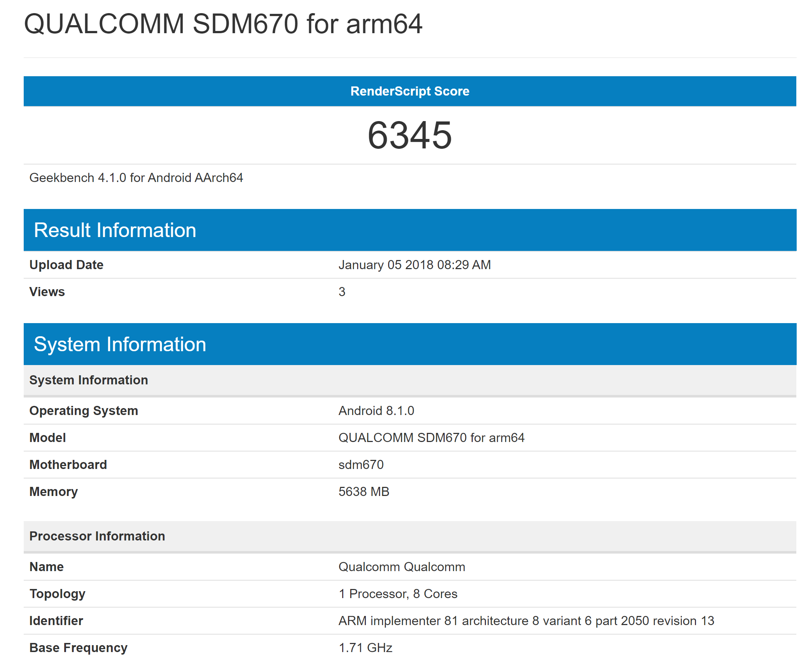Click the Topology label
The width and height of the screenshot is (812, 663).
point(57,594)
